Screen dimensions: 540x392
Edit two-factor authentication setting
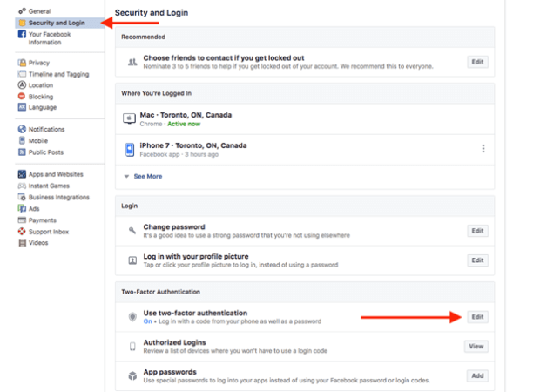click(x=476, y=317)
